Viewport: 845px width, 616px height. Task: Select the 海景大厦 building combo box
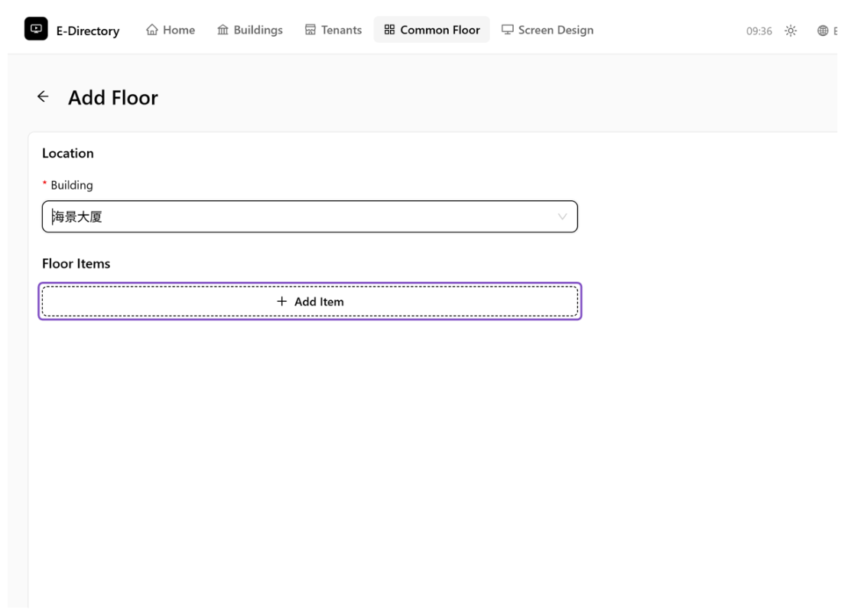coord(310,217)
